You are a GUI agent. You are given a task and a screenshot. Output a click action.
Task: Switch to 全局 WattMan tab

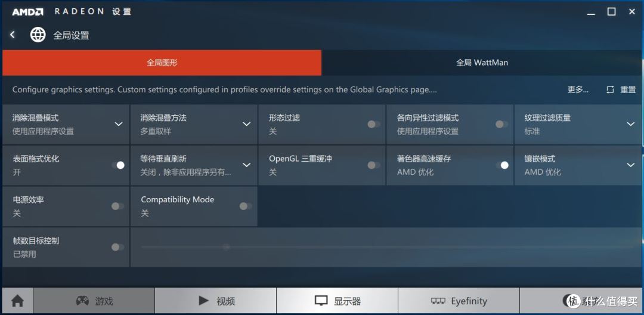[x=482, y=63]
